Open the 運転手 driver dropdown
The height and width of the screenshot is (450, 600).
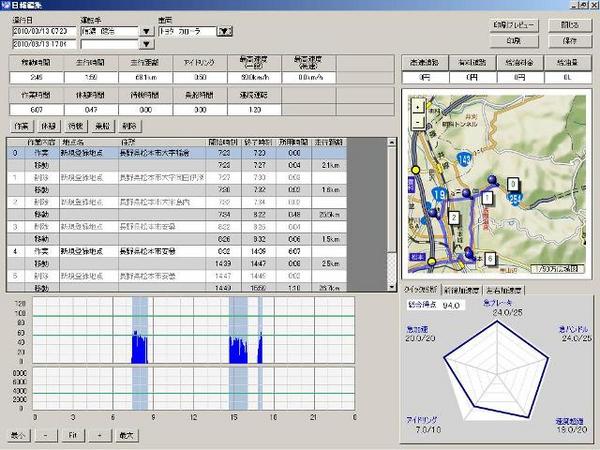(147, 31)
